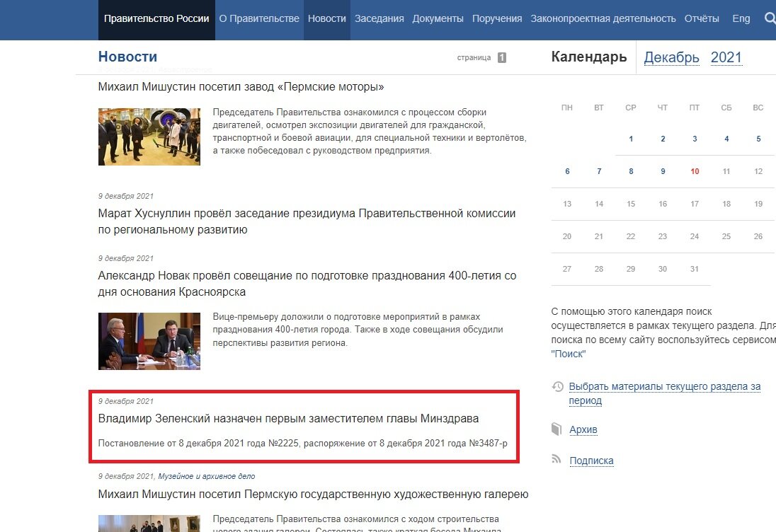
Task: Open site search via magnifier icon
Action: pyautogui.click(x=770, y=18)
